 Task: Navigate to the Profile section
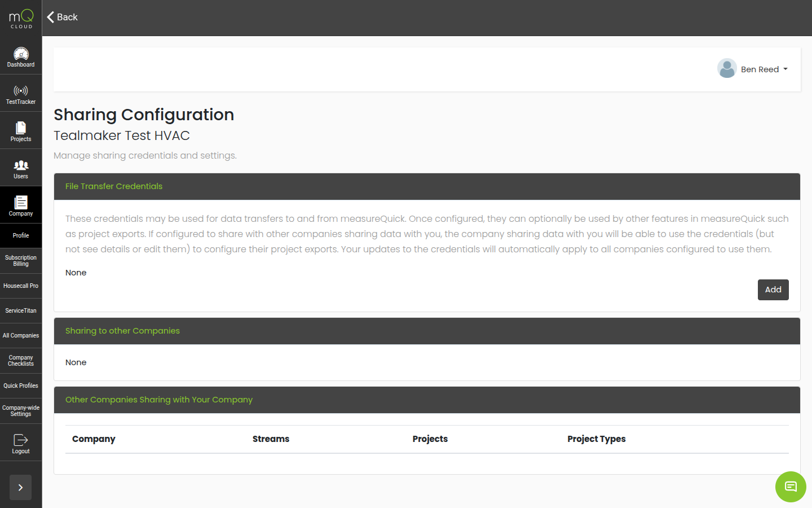(x=21, y=235)
